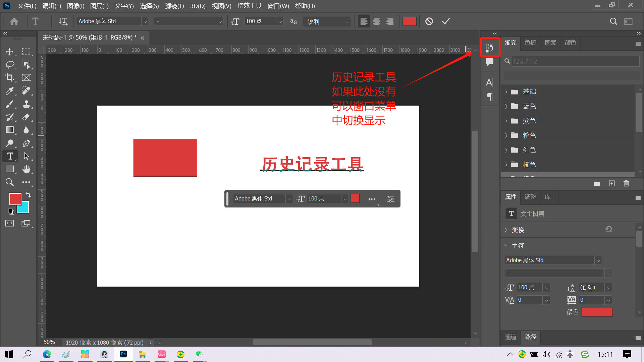Select the Pen tool
Screen dimensions: 644x362
26,143
